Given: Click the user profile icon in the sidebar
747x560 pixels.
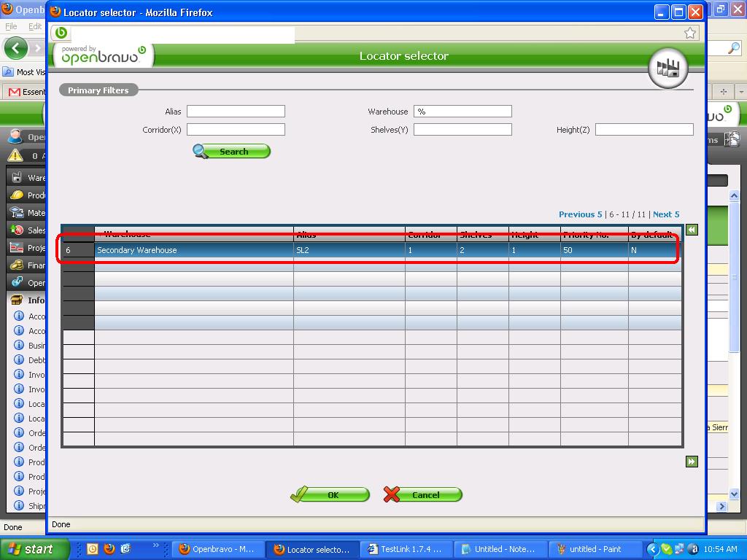Looking at the screenshot, I should point(15,136).
